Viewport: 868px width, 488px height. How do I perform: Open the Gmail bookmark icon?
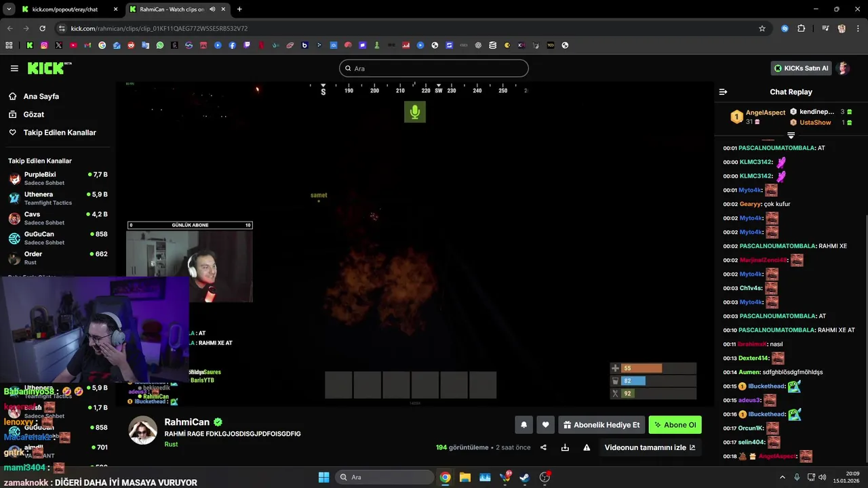[x=87, y=45]
